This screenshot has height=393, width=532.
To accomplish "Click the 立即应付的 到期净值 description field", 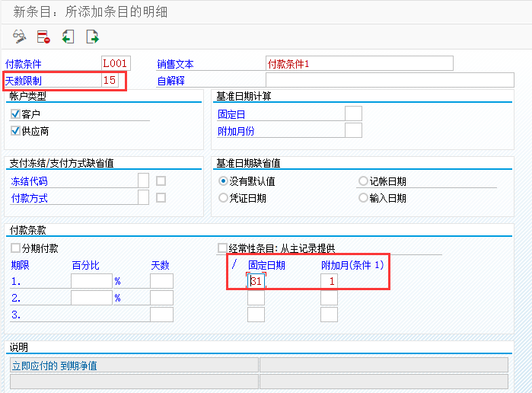I will [x=135, y=365].
